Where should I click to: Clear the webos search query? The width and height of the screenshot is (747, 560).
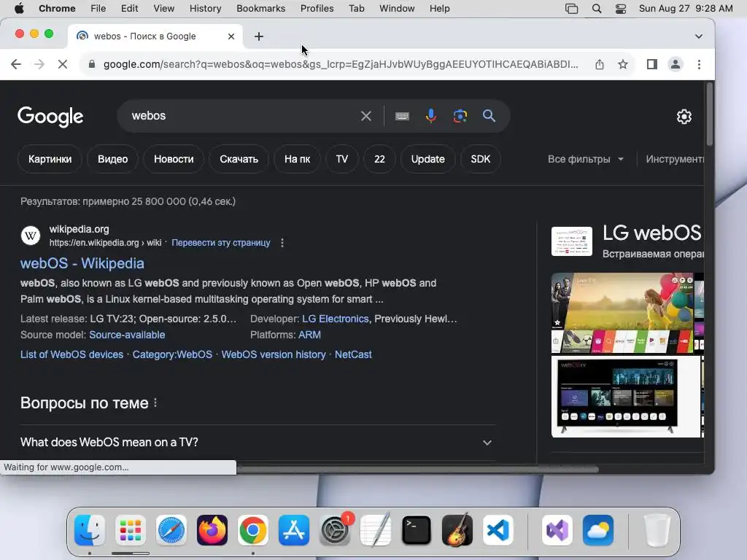[x=366, y=116]
